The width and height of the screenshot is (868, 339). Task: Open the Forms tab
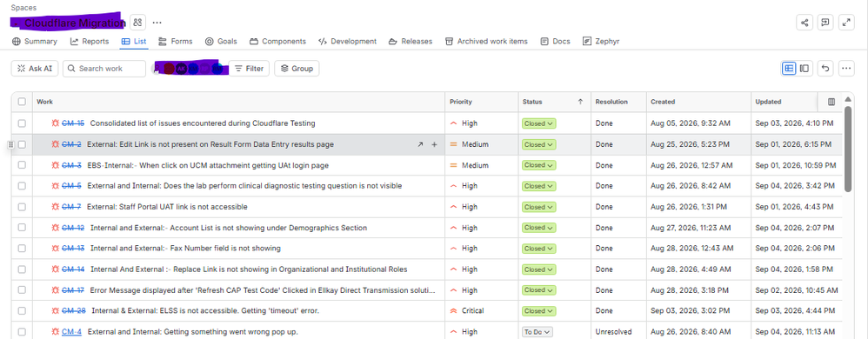coord(176,42)
